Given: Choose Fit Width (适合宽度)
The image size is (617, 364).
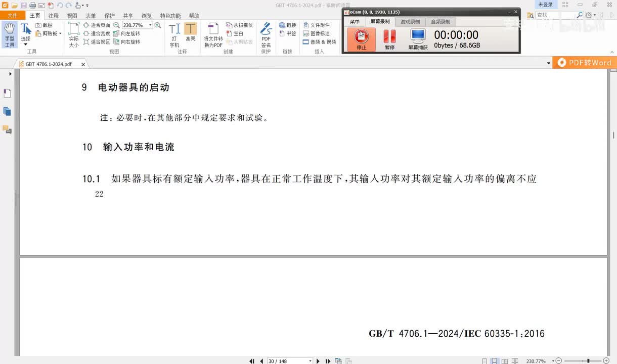Looking at the screenshot, I should [97, 33].
